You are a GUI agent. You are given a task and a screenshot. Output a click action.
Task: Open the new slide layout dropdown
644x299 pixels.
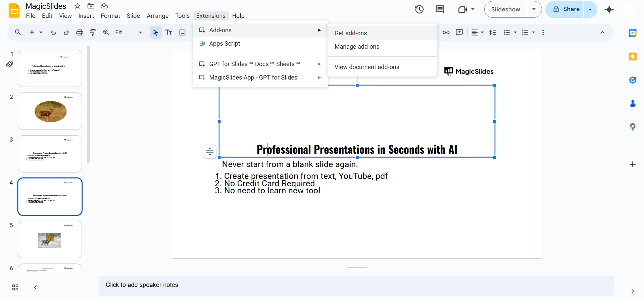click(x=41, y=32)
